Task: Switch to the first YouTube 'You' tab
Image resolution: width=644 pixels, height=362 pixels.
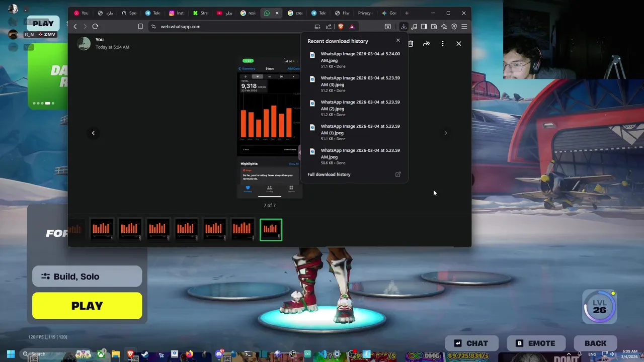Action: tap(82, 13)
